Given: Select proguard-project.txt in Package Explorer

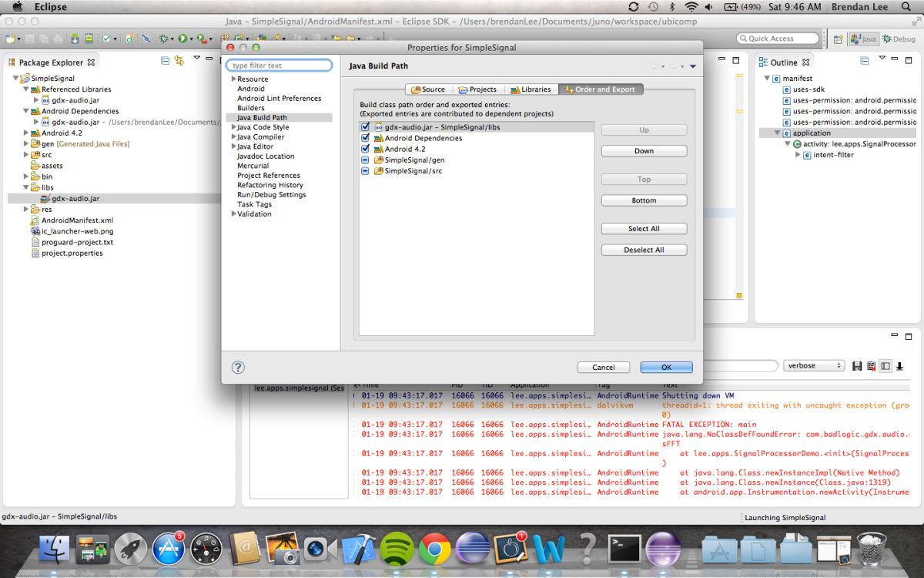Looking at the screenshot, I should [x=77, y=242].
